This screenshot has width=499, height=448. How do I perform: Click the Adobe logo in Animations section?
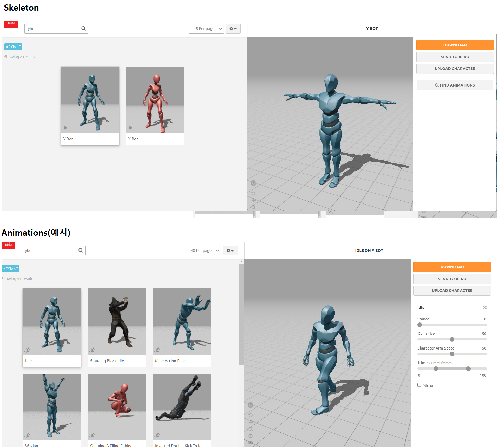pyautogui.click(x=9, y=246)
